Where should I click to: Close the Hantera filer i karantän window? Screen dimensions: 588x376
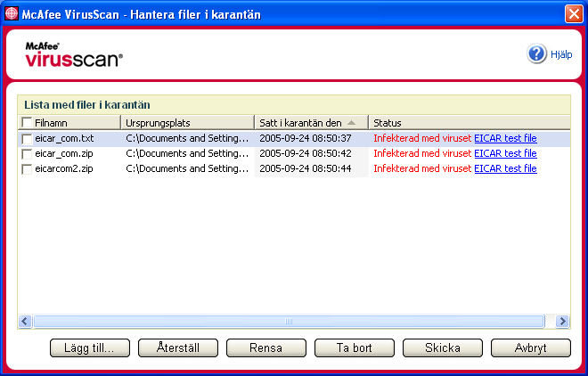[574, 14]
